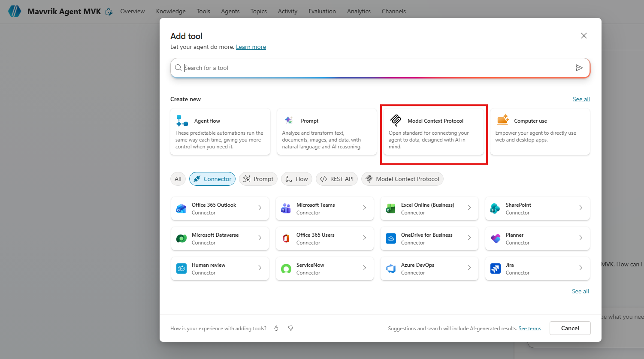Image resolution: width=644 pixels, height=359 pixels.
Task: Click See all below the connector list
Action: pyautogui.click(x=581, y=291)
